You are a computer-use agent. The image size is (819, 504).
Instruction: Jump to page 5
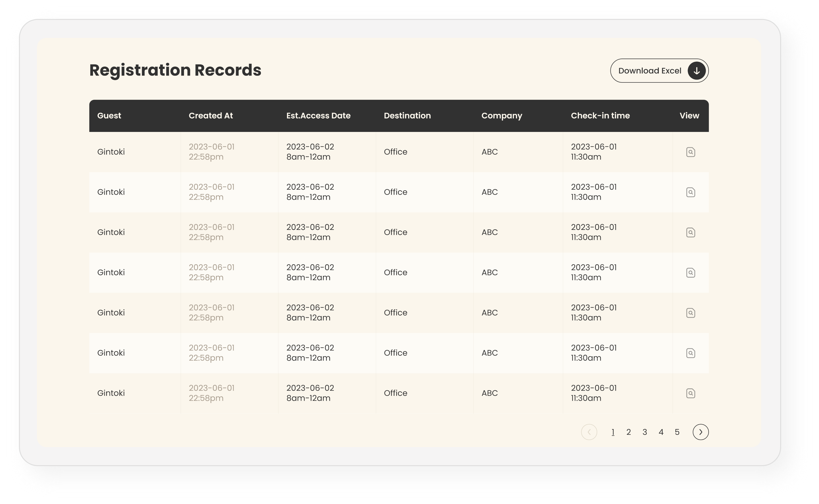[x=677, y=432]
